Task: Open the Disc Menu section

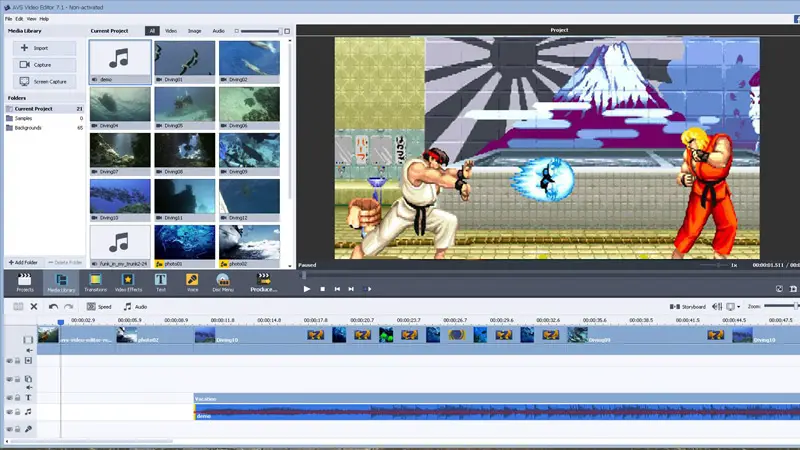Action: tap(223, 282)
